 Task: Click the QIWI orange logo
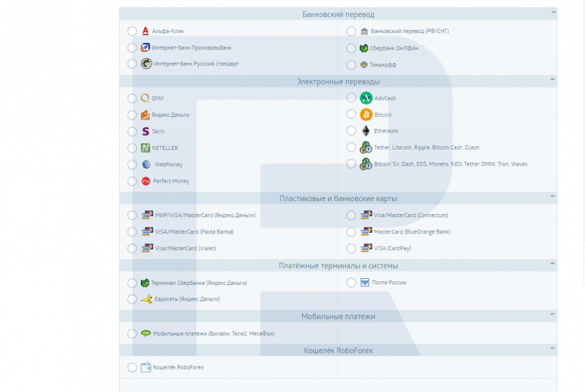coord(145,98)
